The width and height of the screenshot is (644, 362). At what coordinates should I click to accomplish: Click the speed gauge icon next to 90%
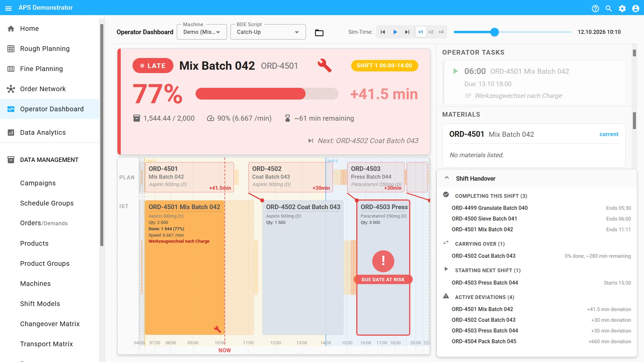point(210,118)
